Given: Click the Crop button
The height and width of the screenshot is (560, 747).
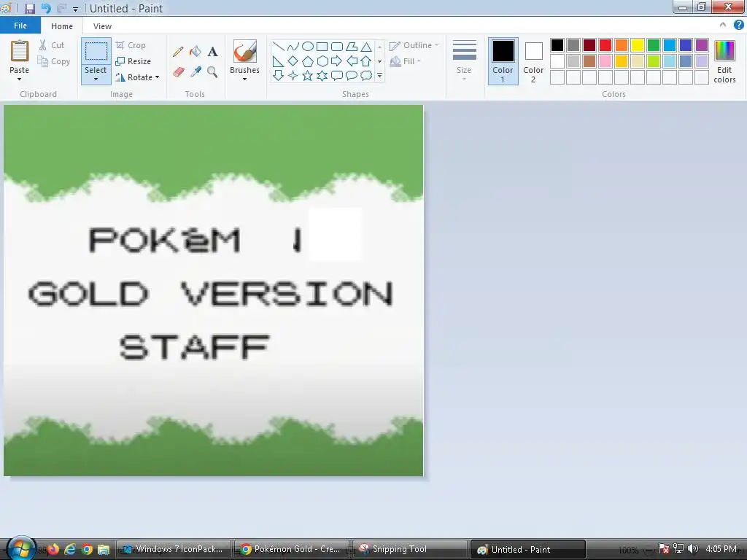Looking at the screenshot, I should pyautogui.click(x=131, y=45).
